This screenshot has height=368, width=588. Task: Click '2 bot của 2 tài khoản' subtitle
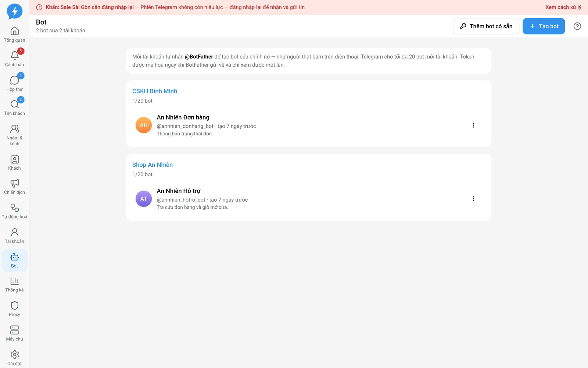pyautogui.click(x=61, y=31)
